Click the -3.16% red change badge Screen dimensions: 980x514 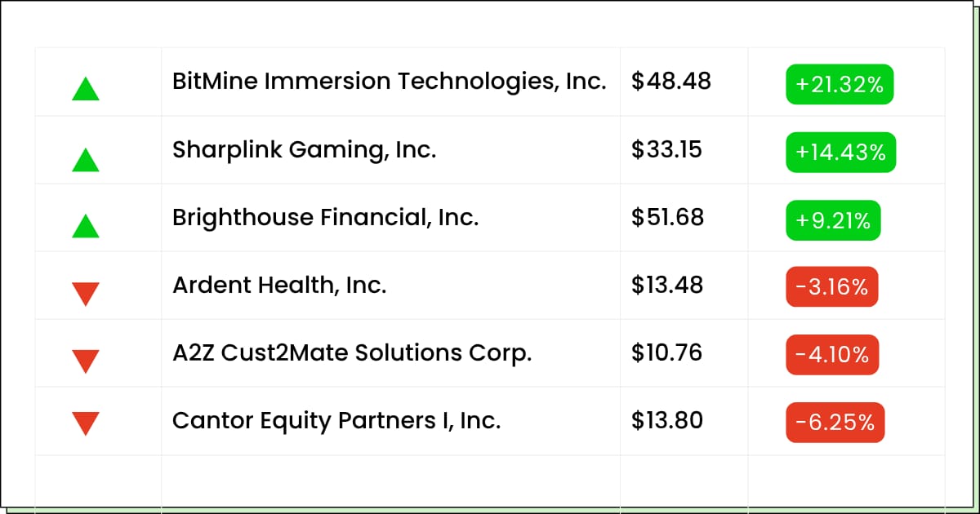click(x=832, y=287)
